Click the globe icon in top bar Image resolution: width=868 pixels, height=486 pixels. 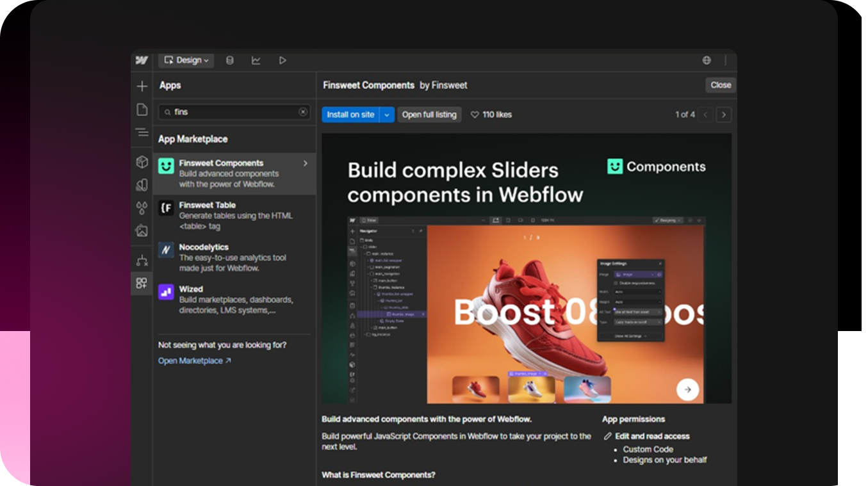point(707,60)
